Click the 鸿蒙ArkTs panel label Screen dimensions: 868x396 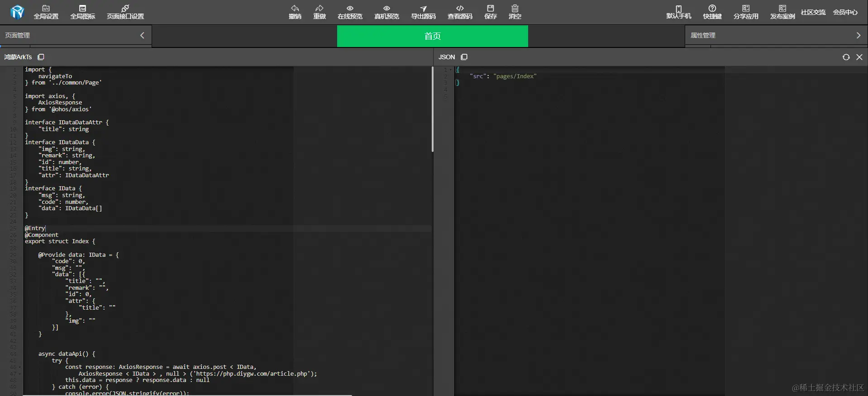point(18,57)
